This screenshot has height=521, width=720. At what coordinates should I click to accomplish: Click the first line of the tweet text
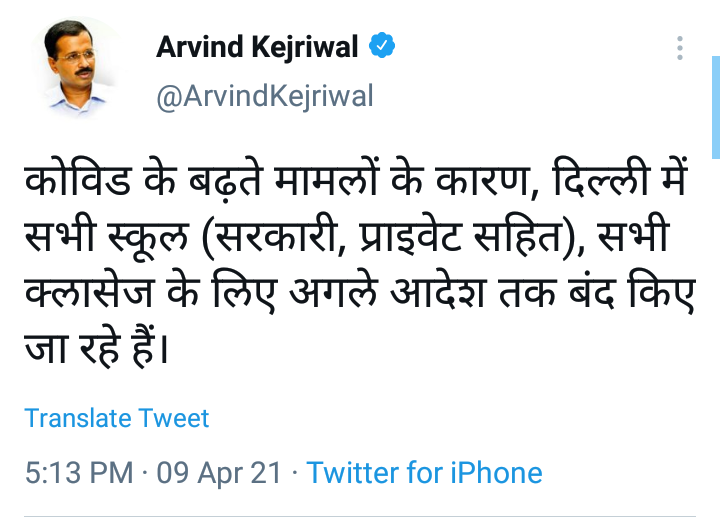tap(342, 184)
